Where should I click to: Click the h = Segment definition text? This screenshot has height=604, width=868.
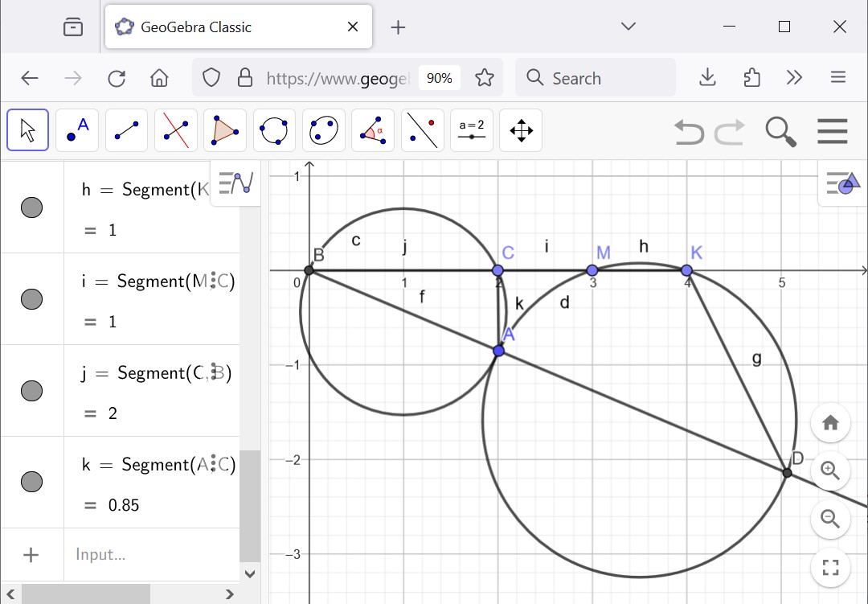tap(146, 190)
